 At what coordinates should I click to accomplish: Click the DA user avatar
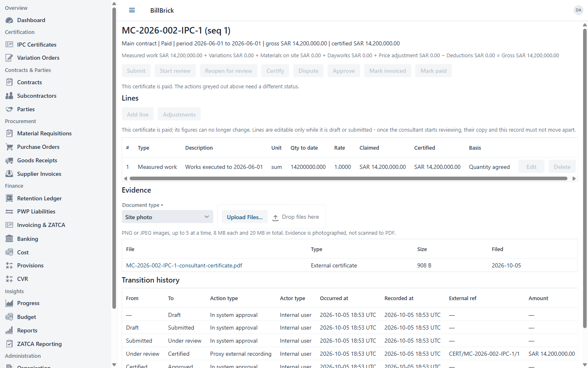[578, 10]
